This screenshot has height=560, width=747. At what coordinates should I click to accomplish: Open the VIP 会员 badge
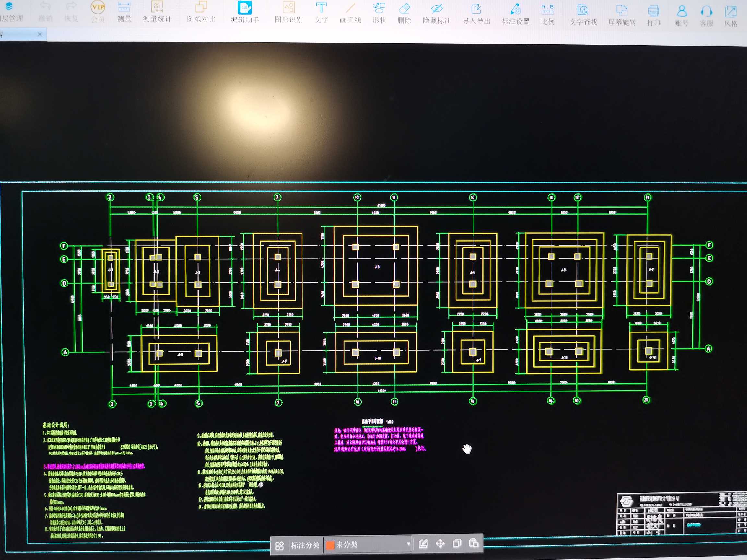coord(98,12)
